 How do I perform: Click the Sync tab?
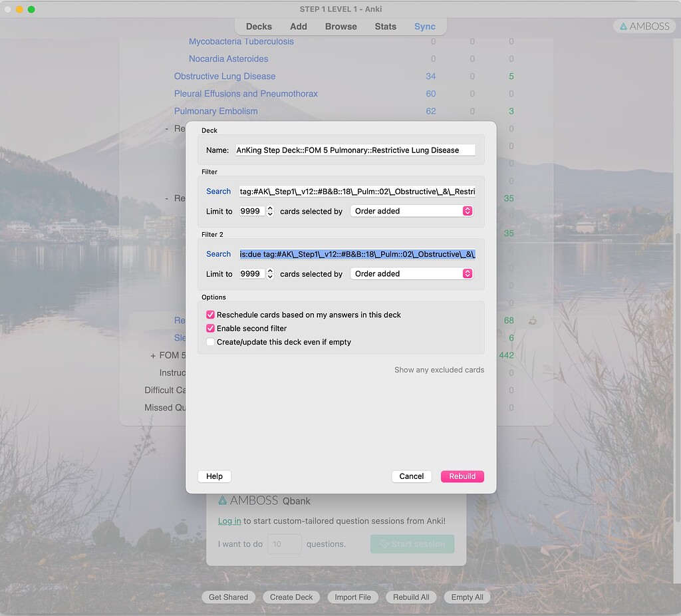pos(424,27)
